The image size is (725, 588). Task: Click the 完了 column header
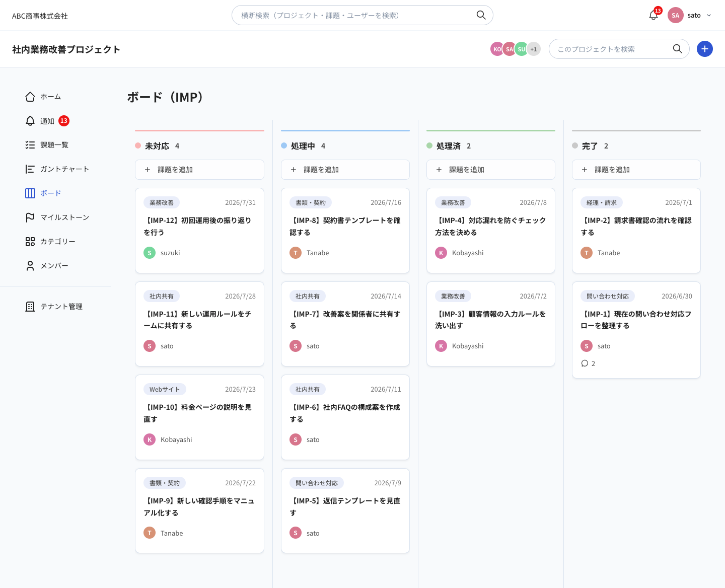(590, 146)
